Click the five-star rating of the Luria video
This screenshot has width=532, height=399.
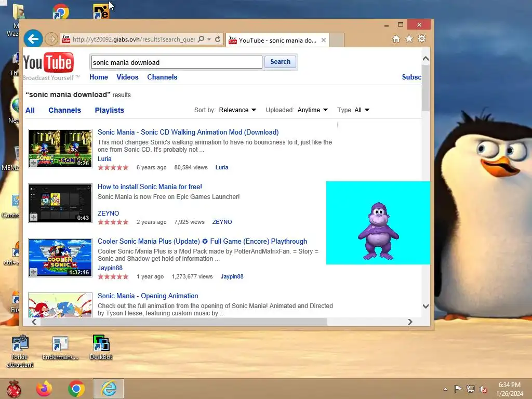[113, 167]
